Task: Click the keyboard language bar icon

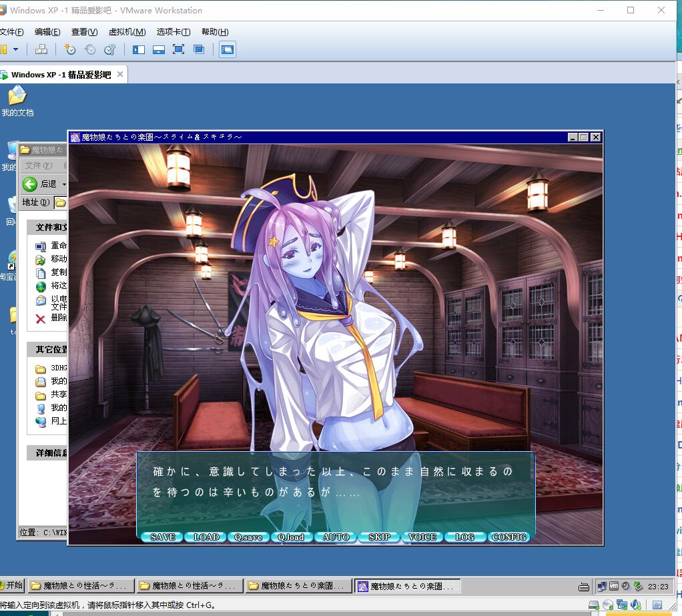Action: [x=584, y=587]
